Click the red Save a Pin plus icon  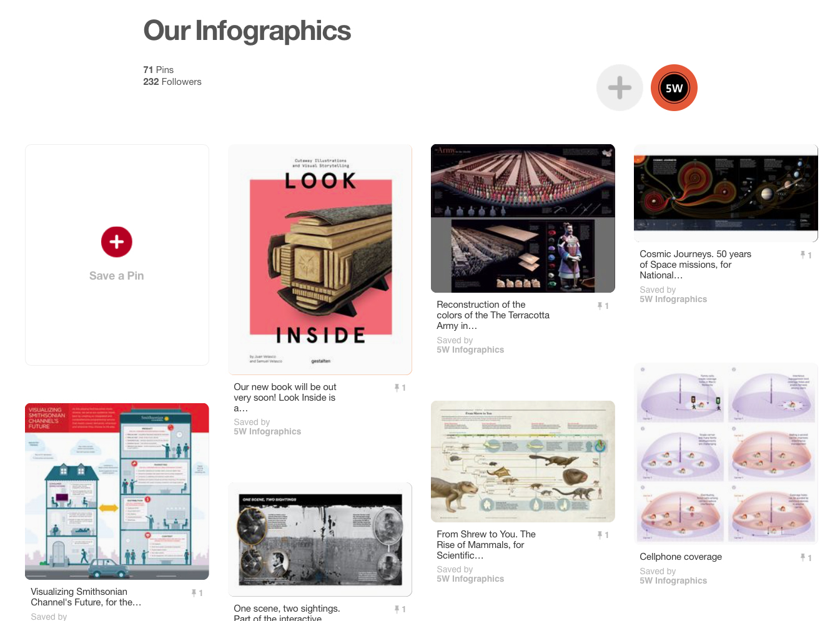click(x=117, y=242)
